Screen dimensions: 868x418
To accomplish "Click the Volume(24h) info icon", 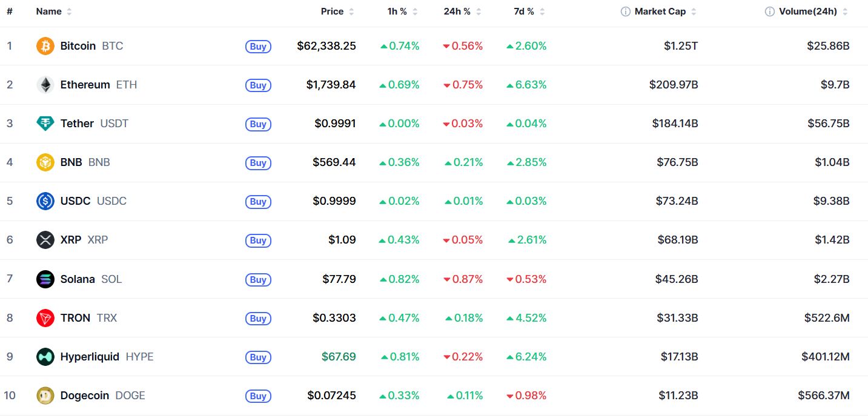I will pos(770,12).
